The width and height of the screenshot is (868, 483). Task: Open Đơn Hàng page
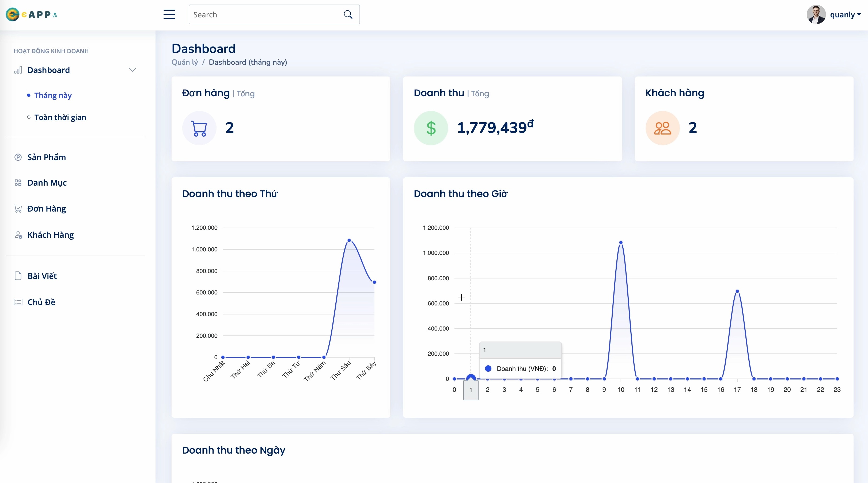[47, 209]
